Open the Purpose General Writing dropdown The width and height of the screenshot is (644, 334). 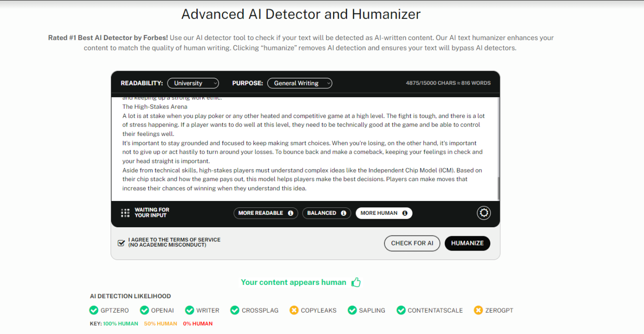click(x=300, y=83)
